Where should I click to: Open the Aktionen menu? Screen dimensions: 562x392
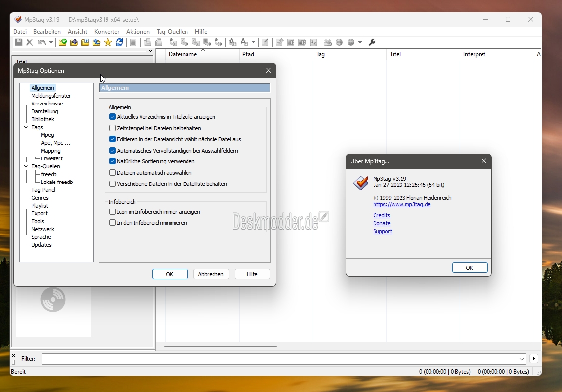pyautogui.click(x=137, y=32)
